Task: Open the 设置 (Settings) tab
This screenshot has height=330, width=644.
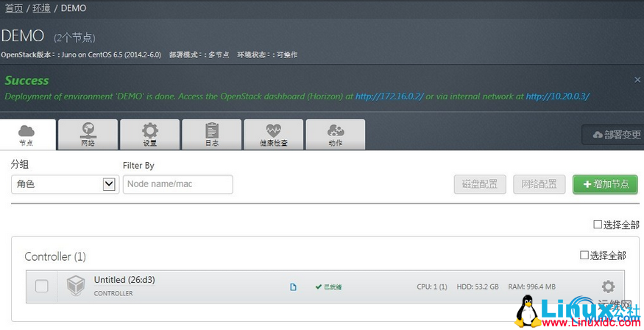Action: point(150,135)
